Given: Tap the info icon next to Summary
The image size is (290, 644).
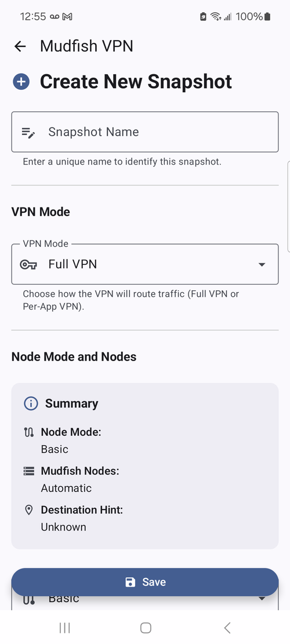Looking at the screenshot, I should (x=31, y=404).
